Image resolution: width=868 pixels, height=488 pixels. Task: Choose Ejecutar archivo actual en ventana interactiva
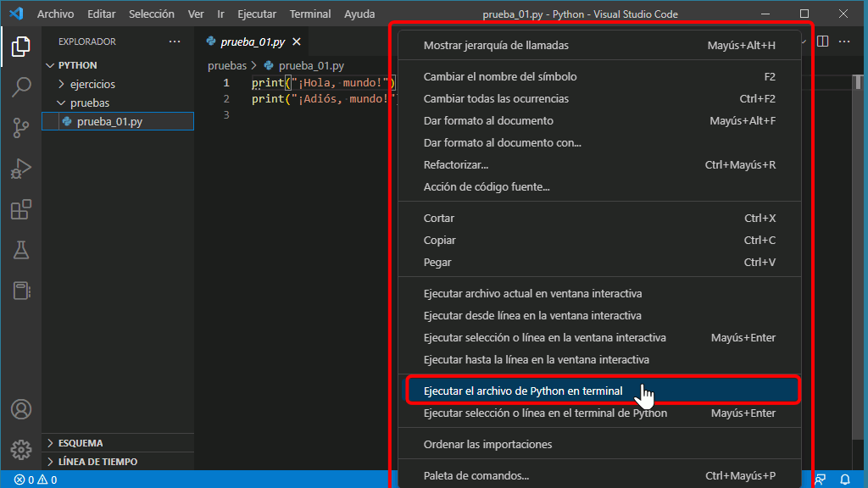pyautogui.click(x=599, y=293)
